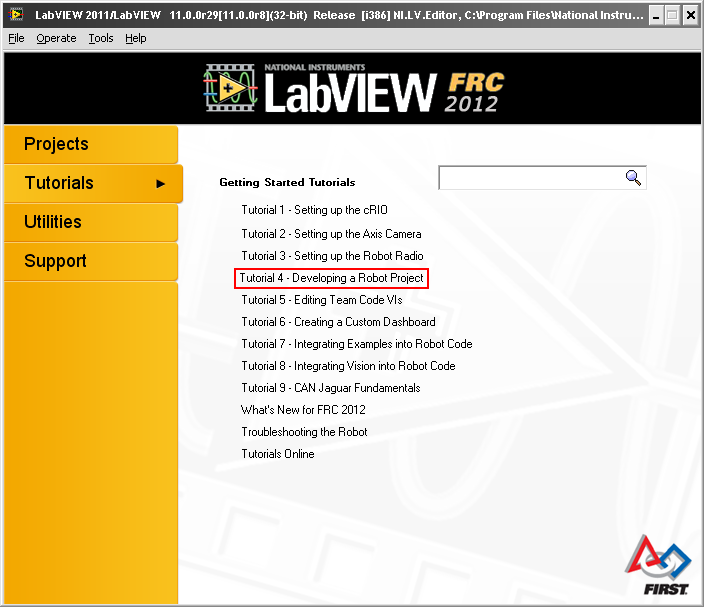Open Troubleshooting the Robot
The image size is (704, 607).
pos(304,432)
